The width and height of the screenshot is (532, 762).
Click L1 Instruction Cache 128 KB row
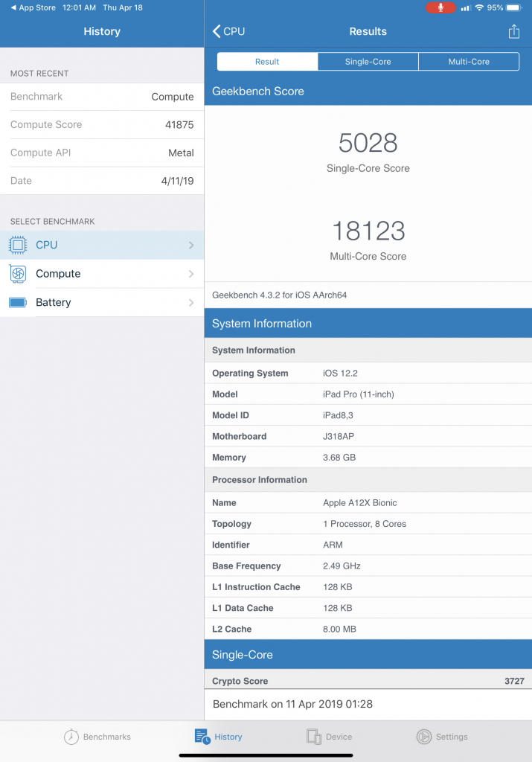pos(368,587)
